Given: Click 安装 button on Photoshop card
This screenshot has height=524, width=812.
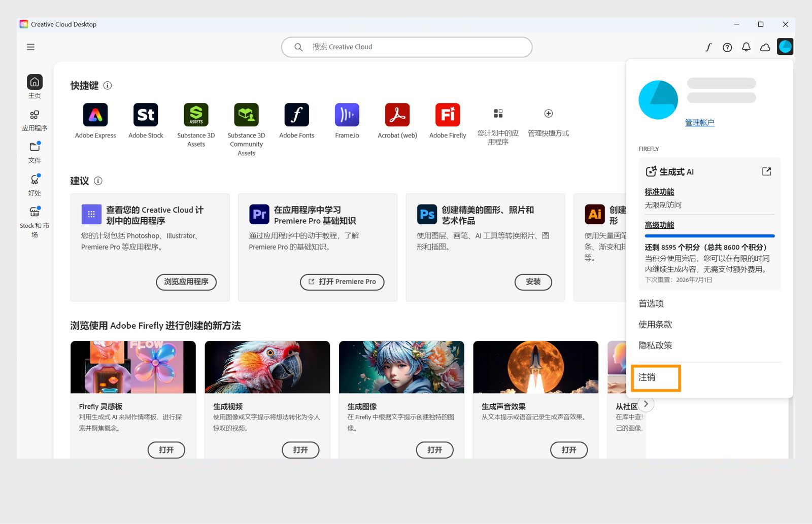Looking at the screenshot, I should pos(533,282).
